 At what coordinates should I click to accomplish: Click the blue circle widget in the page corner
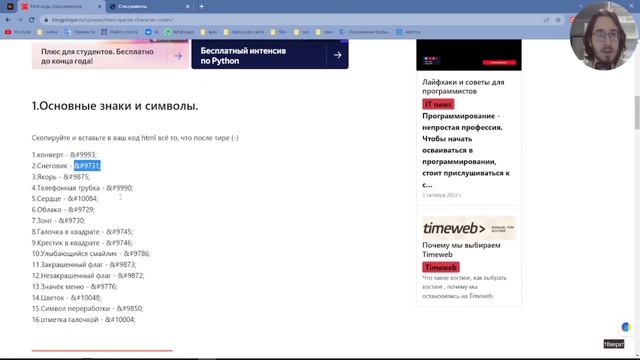(x=626, y=327)
